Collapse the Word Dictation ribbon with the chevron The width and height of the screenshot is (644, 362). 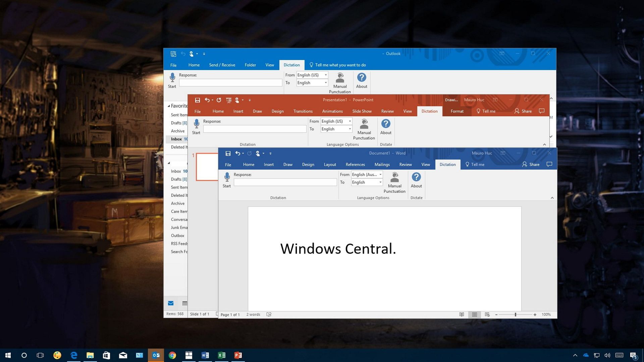pos(552,197)
